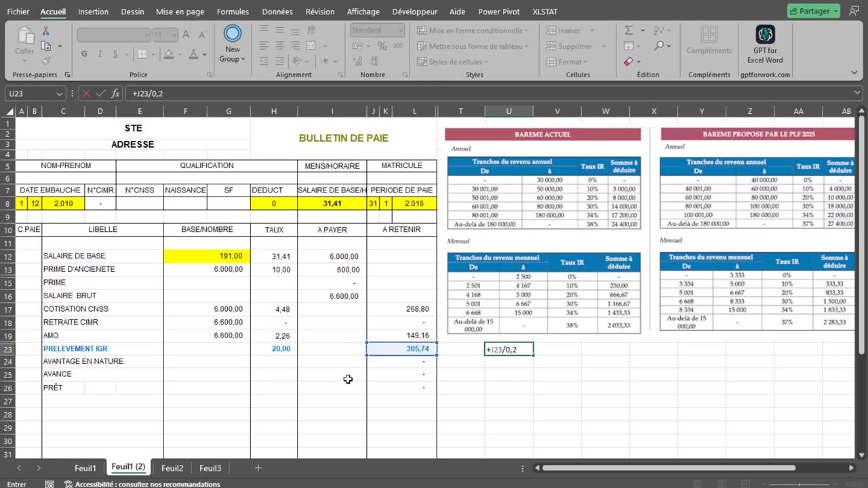Toggle italic I formatting
This screenshot has width=868, height=488.
100,54
